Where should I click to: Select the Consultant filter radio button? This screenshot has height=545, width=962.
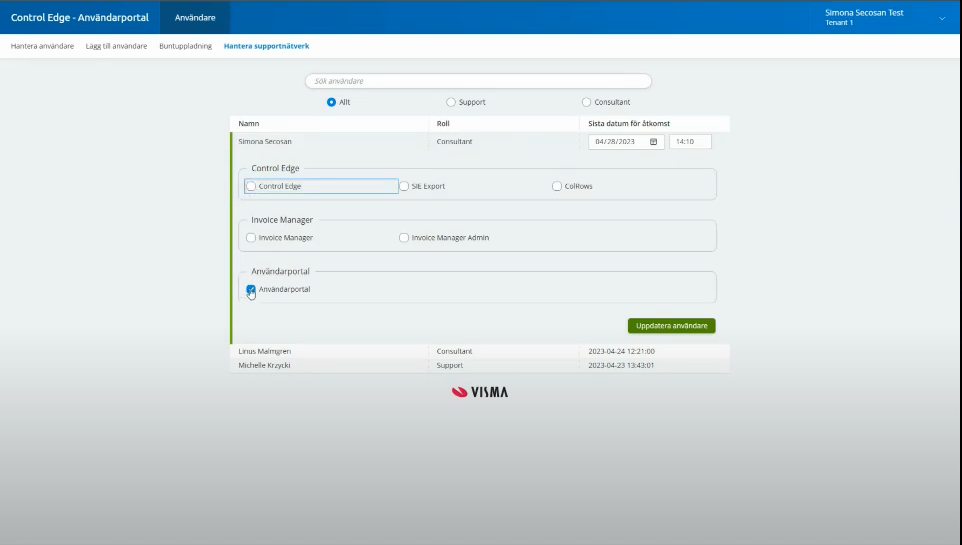point(587,102)
